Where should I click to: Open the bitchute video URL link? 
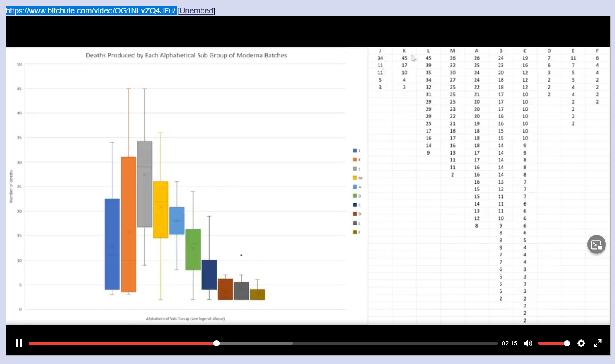[91, 11]
